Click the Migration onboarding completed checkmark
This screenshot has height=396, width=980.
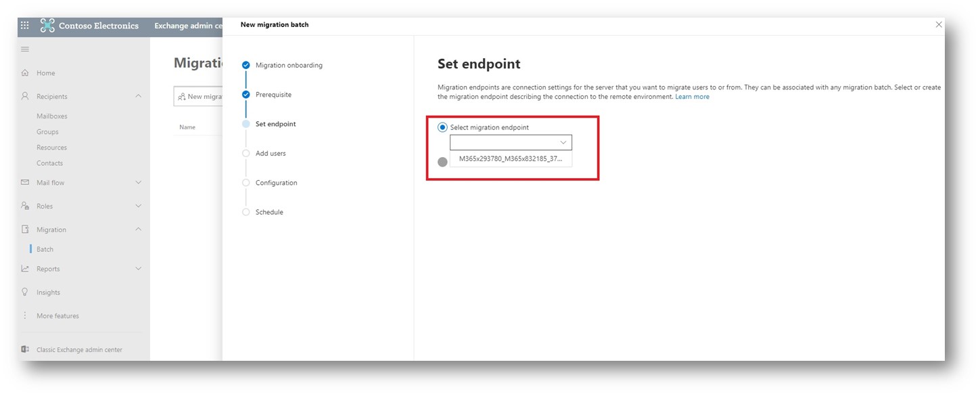[246, 65]
